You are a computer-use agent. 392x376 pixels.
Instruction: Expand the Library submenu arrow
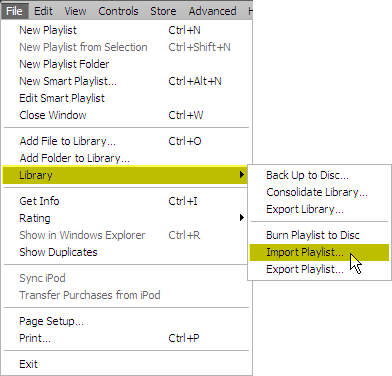[x=242, y=175]
